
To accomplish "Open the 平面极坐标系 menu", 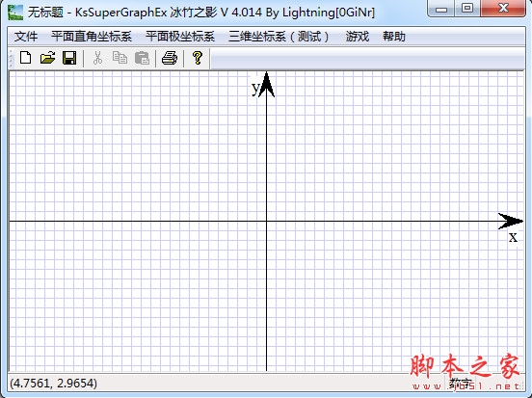I will 180,37.
